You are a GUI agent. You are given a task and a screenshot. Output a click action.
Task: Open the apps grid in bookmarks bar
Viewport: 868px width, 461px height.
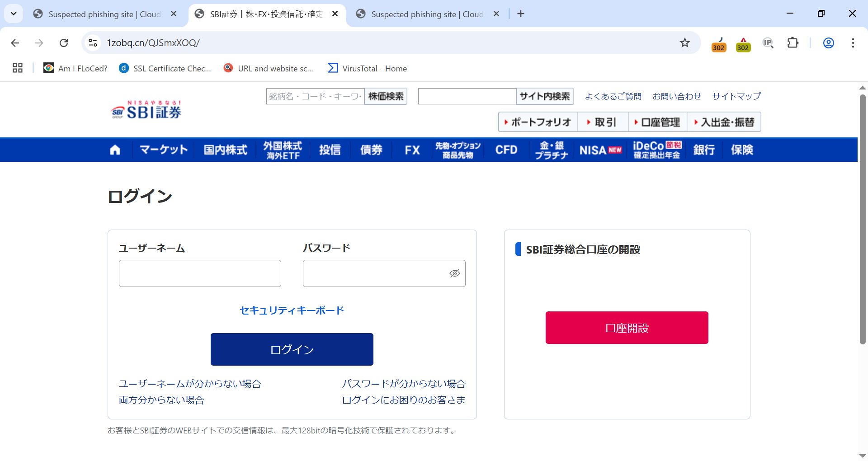click(18, 68)
